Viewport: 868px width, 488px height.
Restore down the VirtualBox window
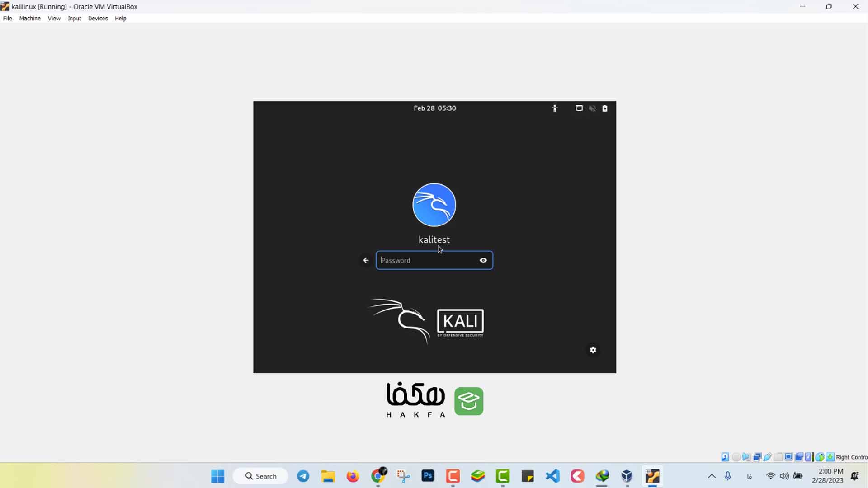point(829,6)
